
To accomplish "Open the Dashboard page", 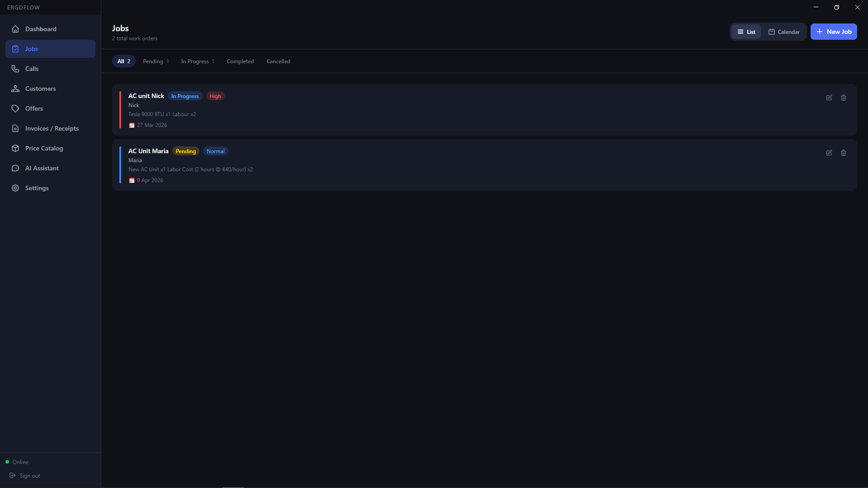I will [50, 29].
